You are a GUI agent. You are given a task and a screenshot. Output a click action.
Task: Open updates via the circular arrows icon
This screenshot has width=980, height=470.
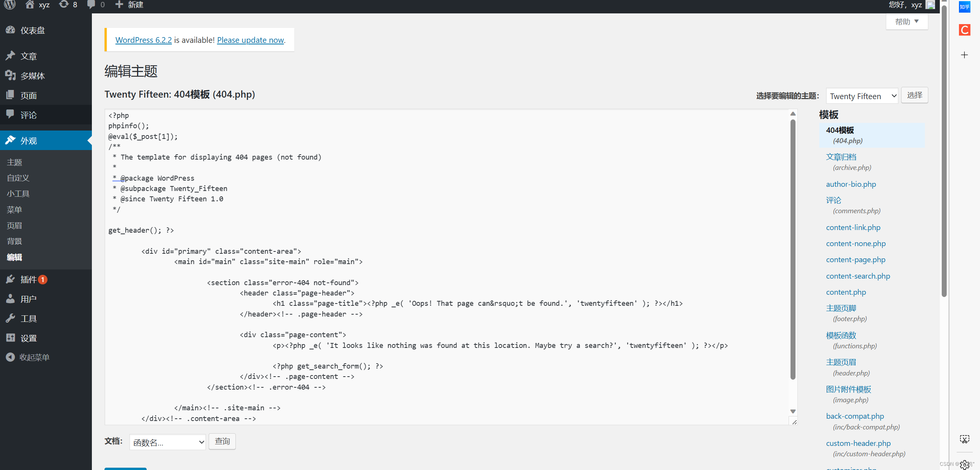click(64, 5)
